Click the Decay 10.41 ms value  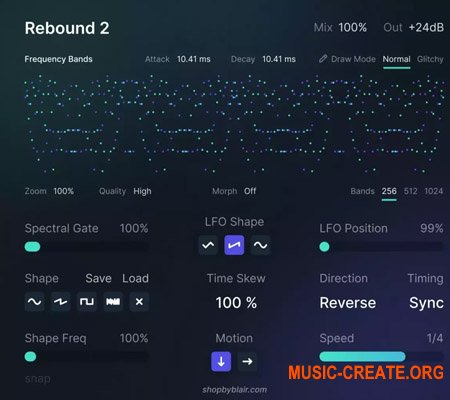tap(279, 59)
